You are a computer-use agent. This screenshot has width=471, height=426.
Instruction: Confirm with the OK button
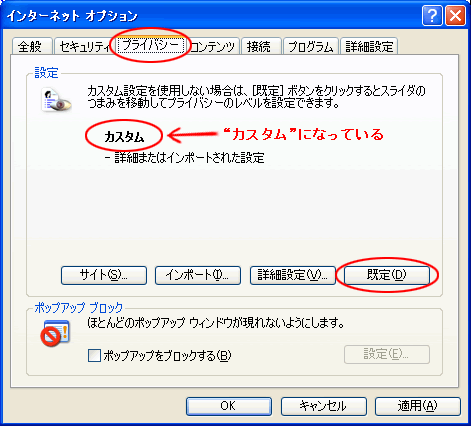tap(229, 406)
